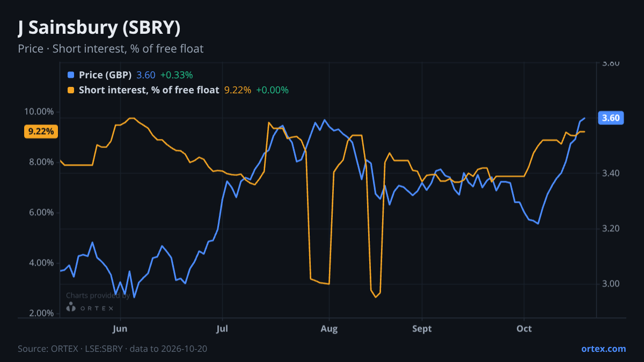The height and width of the screenshot is (362, 644).
Task: Open the ortex.com link
Action: 603,349
